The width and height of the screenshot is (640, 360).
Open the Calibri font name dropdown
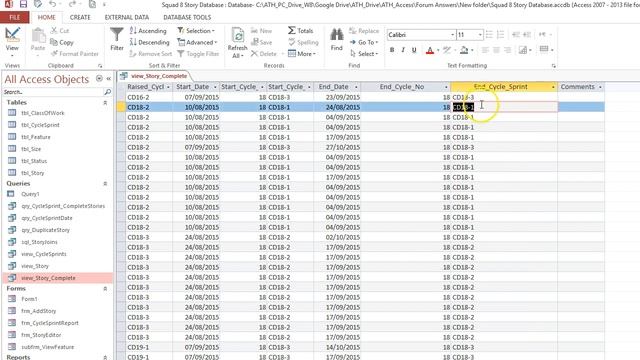(452, 35)
